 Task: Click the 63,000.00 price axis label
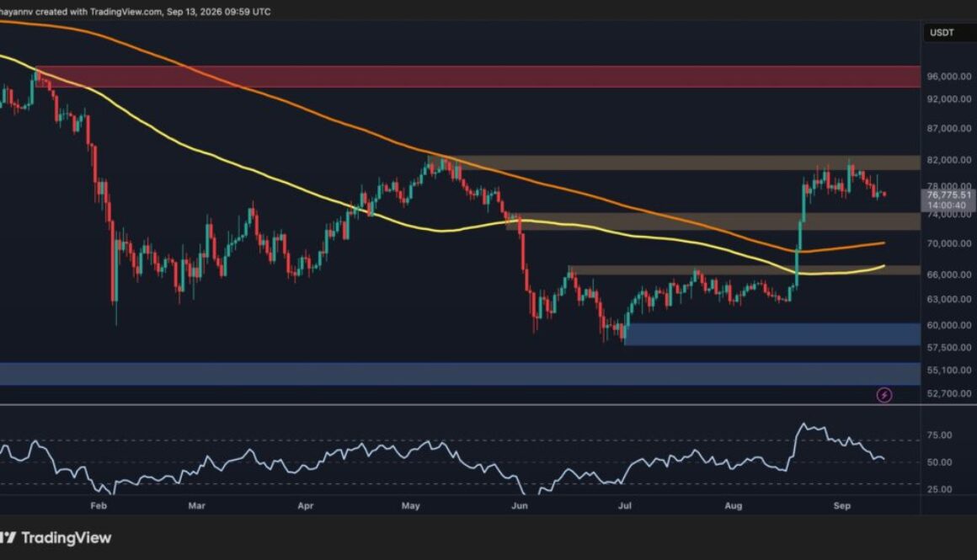click(x=948, y=299)
